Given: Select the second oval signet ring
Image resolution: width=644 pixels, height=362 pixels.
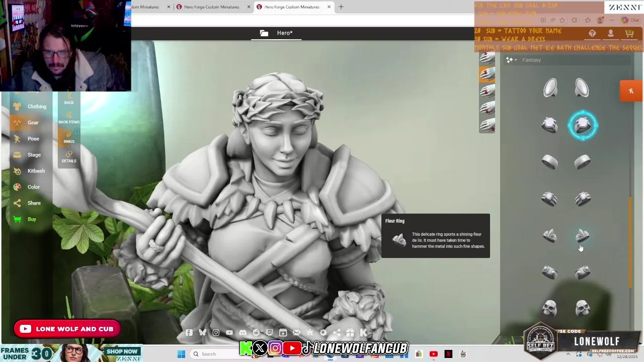Looking at the screenshot, I should click(x=582, y=88).
